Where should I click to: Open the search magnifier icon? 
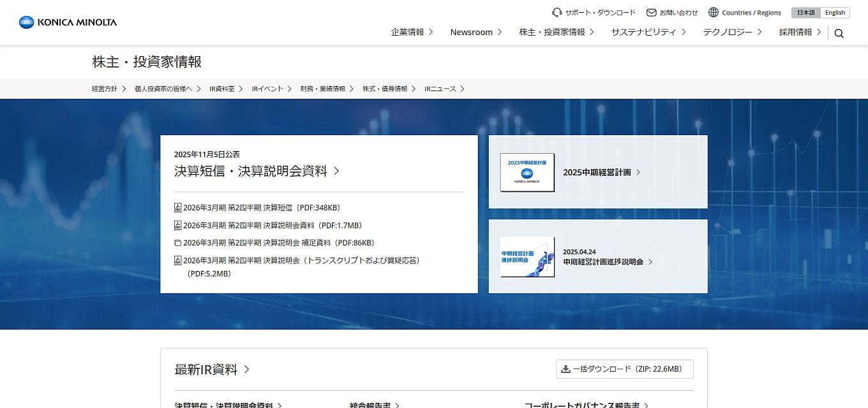(839, 33)
